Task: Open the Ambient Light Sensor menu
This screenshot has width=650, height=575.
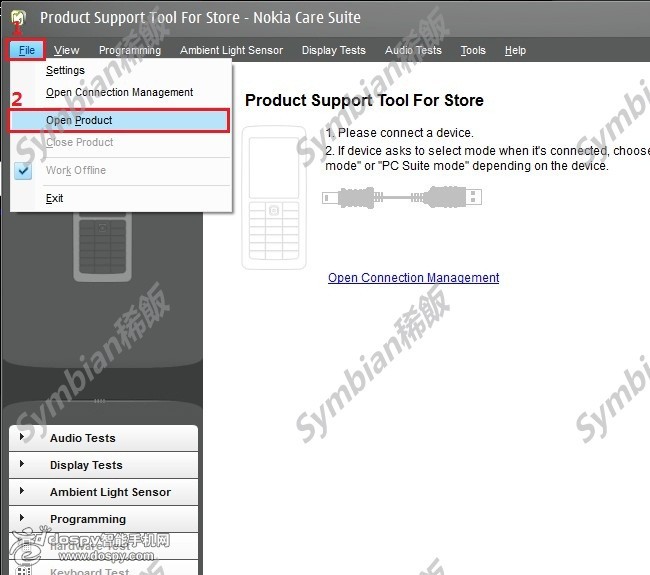Action: coord(231,50)
